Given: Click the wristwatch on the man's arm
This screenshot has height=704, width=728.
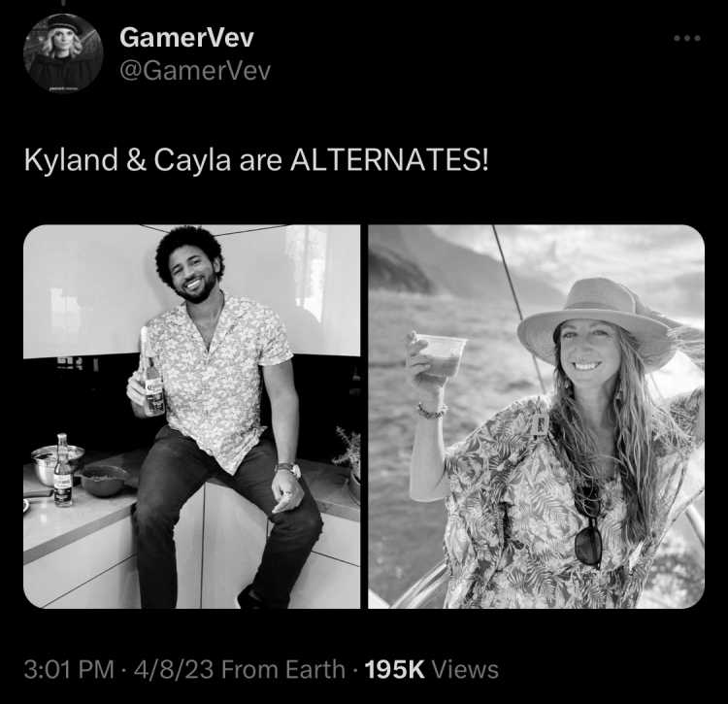Looking at the screenshot, I should pyautogui.click(x=288, y=469).
